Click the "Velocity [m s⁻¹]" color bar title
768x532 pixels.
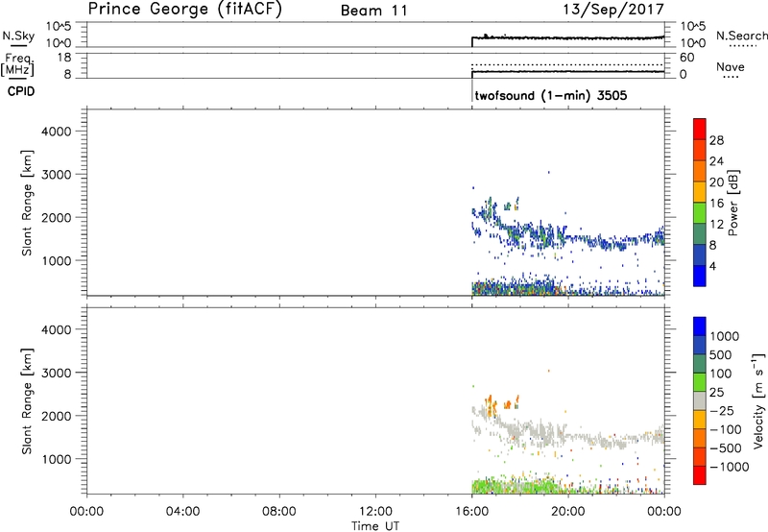point(758,400)
